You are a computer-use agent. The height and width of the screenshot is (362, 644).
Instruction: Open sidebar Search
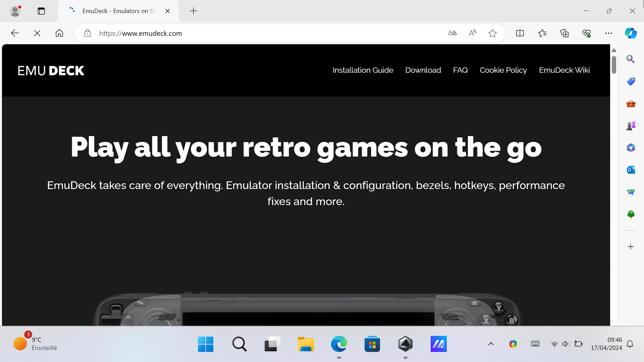click(x=631, y=59)
